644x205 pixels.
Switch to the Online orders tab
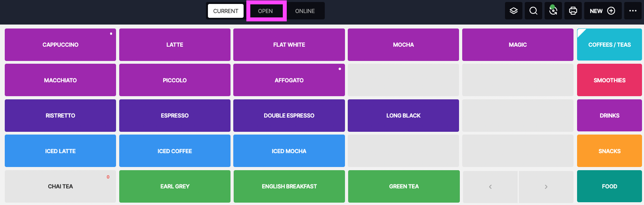point(305,11)
